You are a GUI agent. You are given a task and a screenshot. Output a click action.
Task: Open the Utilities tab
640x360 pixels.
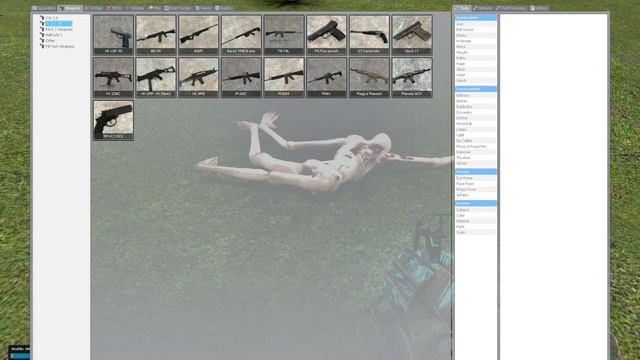point(539,8)
